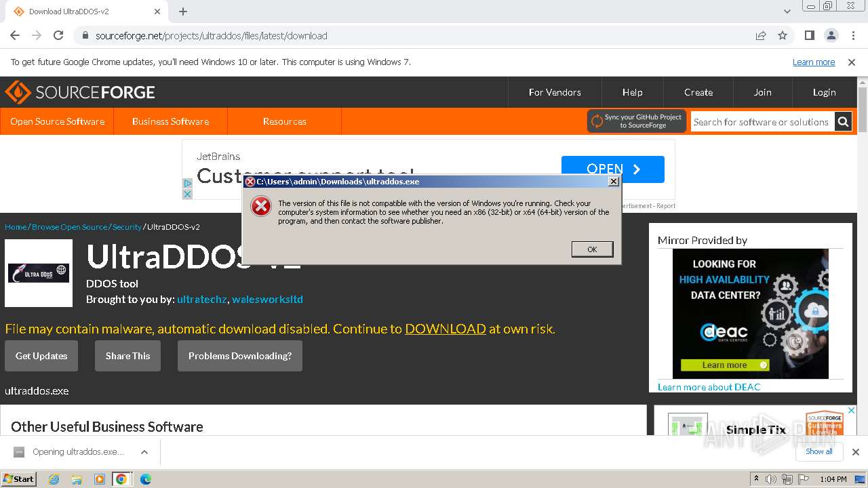
Task: Dismiss the Windows 7 update notice
Action: pos(852,62)
